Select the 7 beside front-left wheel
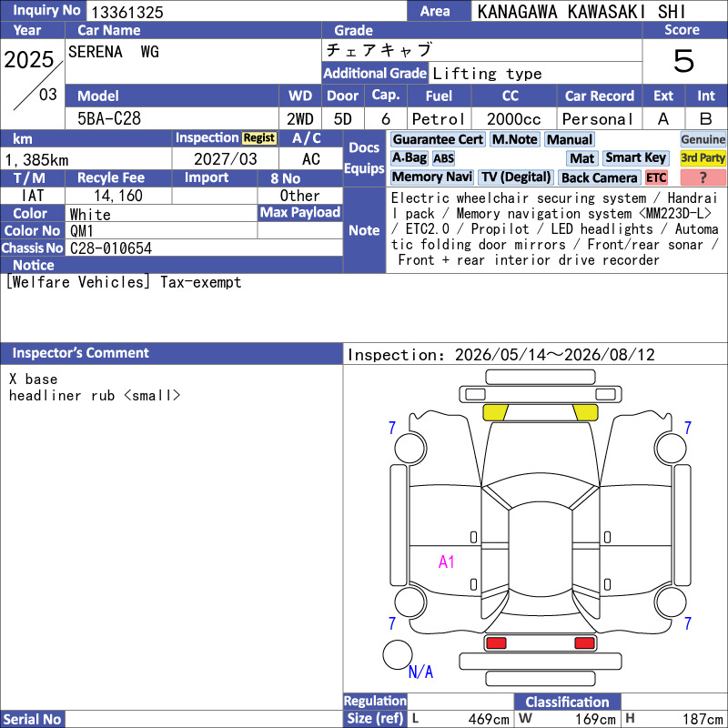This screenshot has width=728, height=728. point(392,428)
